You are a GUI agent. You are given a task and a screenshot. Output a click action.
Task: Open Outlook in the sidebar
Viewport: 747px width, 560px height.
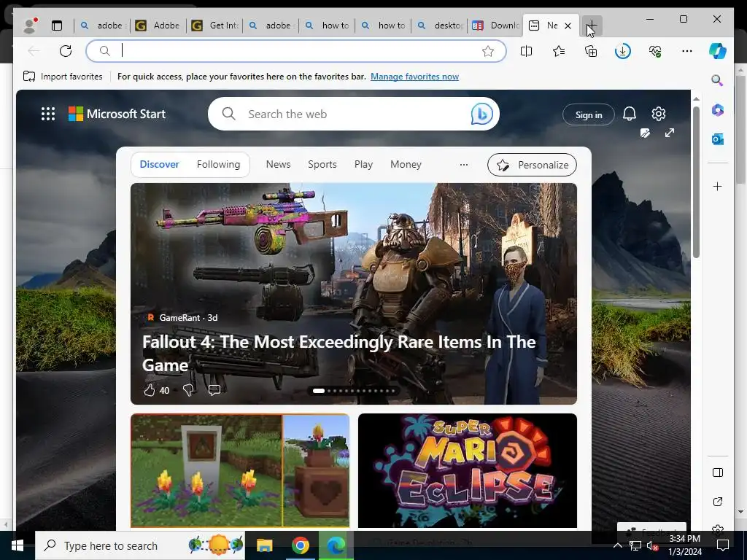pyautogui.click(x=718, y=139)
